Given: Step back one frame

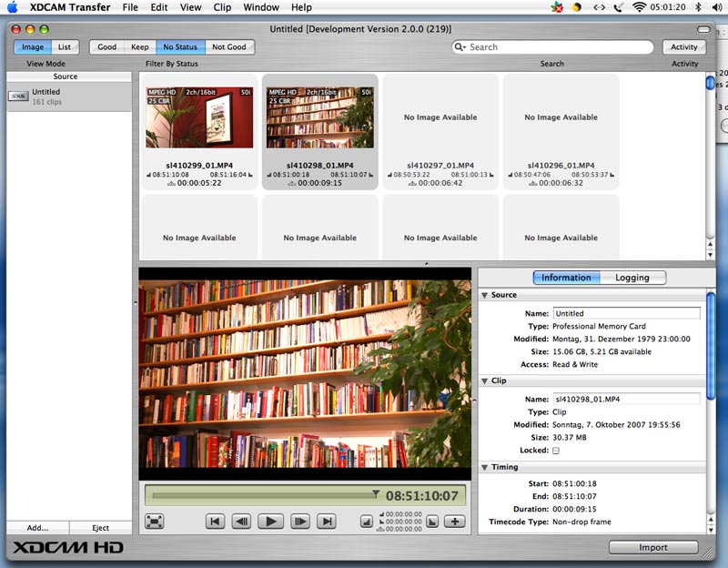Looking at the screenshot, I should [241, 522].
